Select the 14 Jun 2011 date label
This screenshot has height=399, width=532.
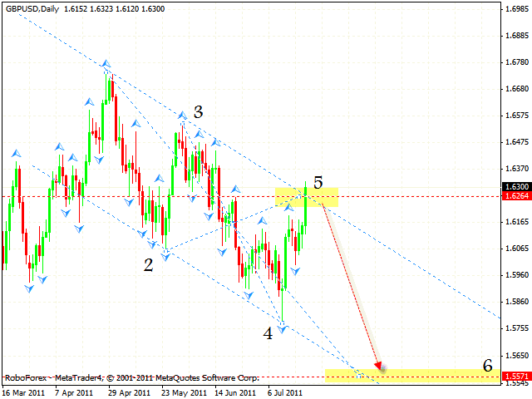click(x=235, y=393)
